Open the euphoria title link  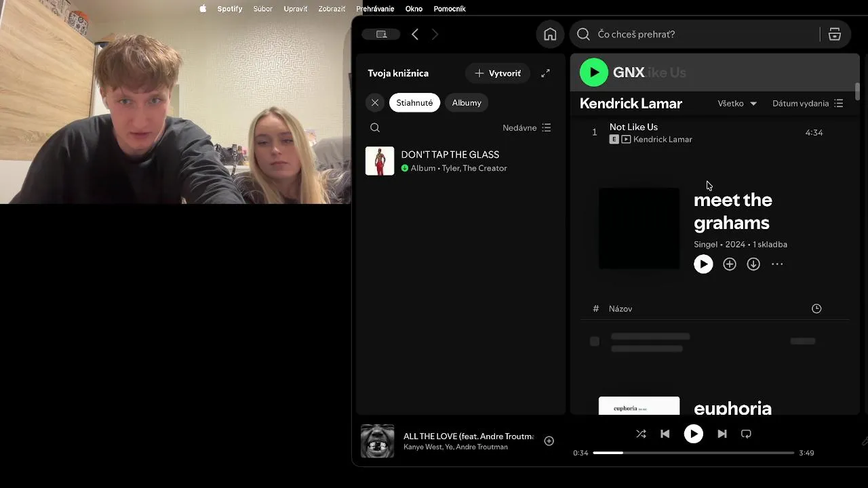733,408
